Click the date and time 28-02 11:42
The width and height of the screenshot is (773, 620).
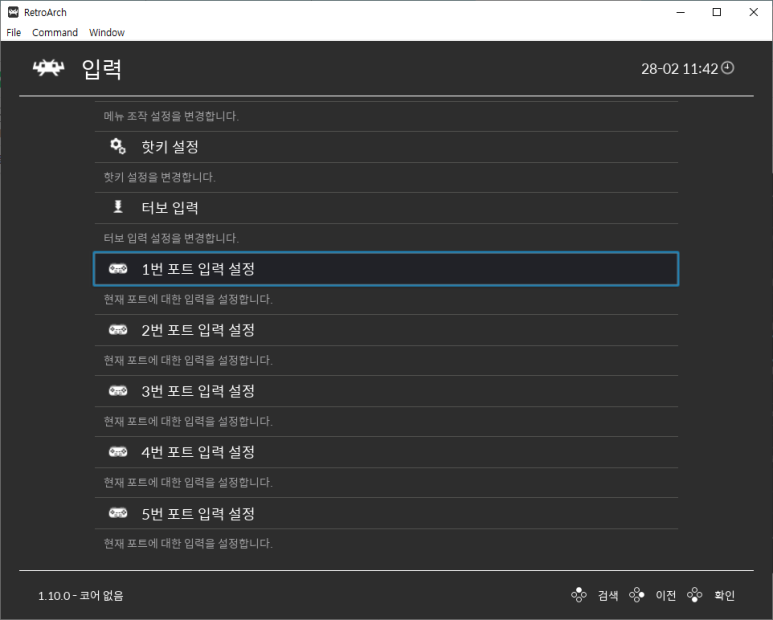(x=679, y=69)
